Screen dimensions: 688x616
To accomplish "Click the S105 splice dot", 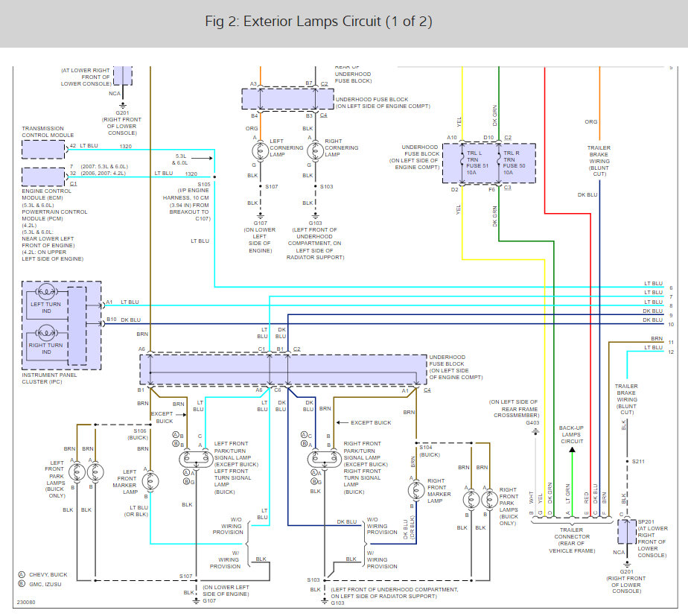I will 214,177.
